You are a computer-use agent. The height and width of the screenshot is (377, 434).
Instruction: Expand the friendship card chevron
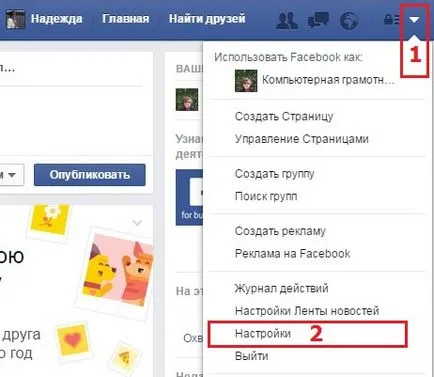coord(137,222)
